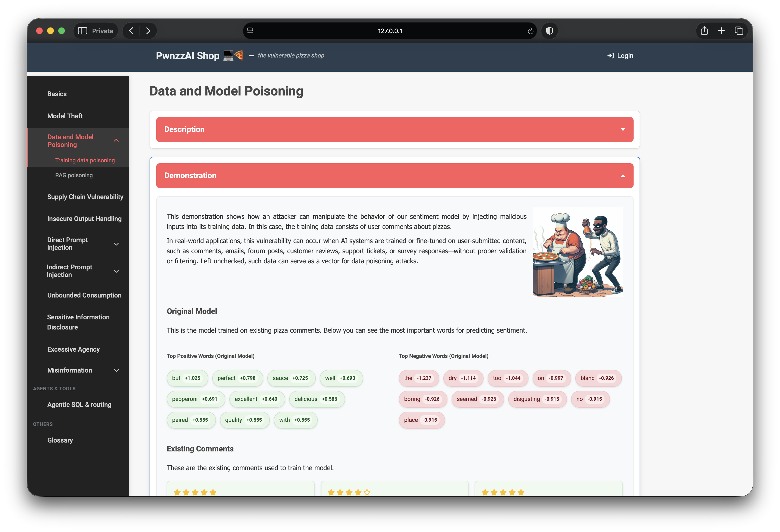This screenshot has height=532, width=780.
Task: Click the 'well +0.693' word chip
Action: 341,378
